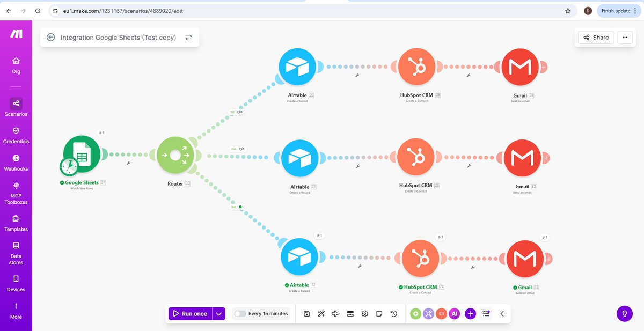Click the orange text parser tool icon

[442, 314]
